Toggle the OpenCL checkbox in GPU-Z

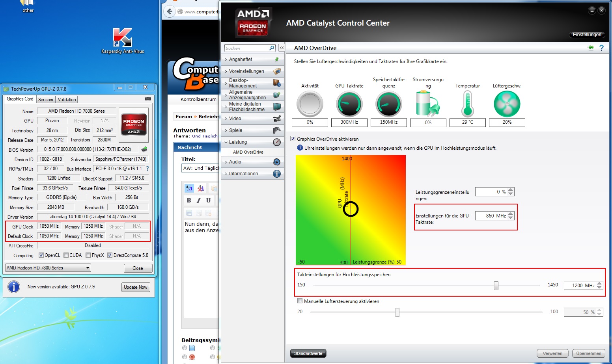pos(41,255)
